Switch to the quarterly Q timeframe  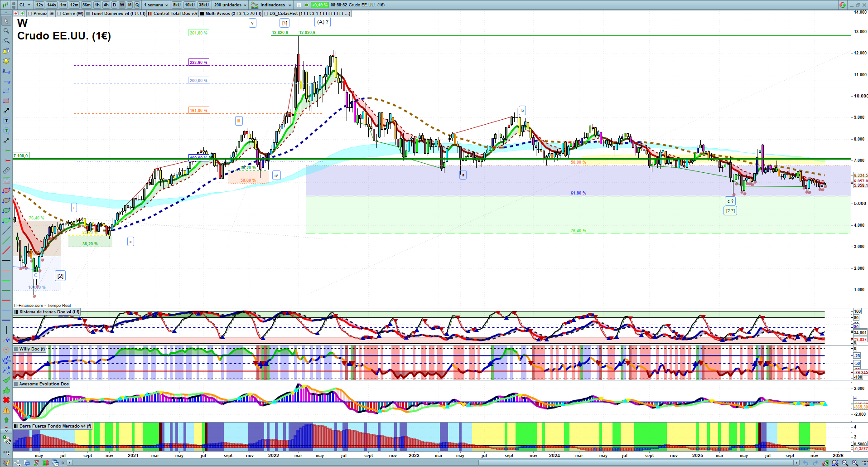click(137, 5)
